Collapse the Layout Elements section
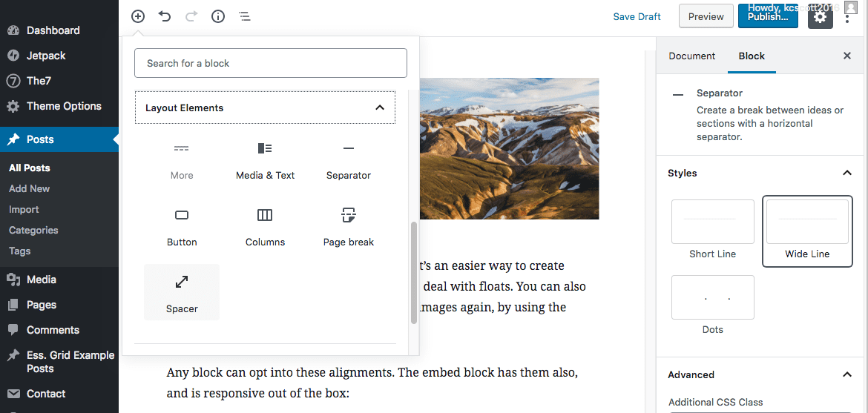This screenshot has height=413, width=868. point(380,108)
